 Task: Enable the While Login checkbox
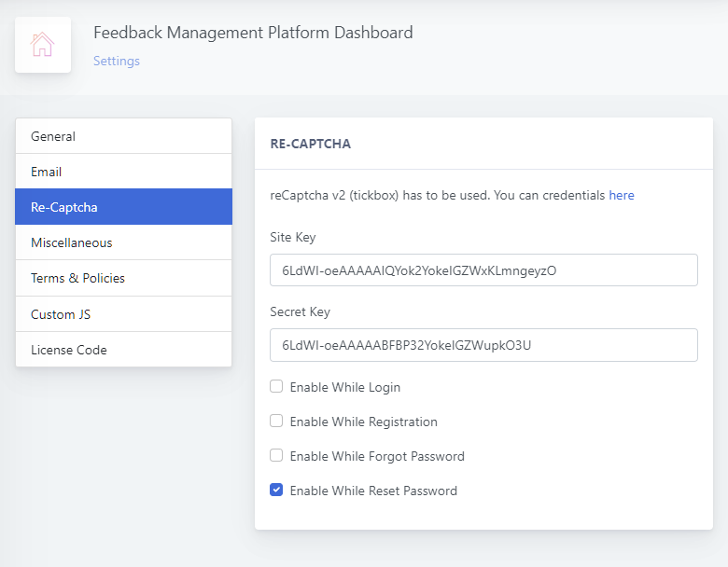point(276,387)
